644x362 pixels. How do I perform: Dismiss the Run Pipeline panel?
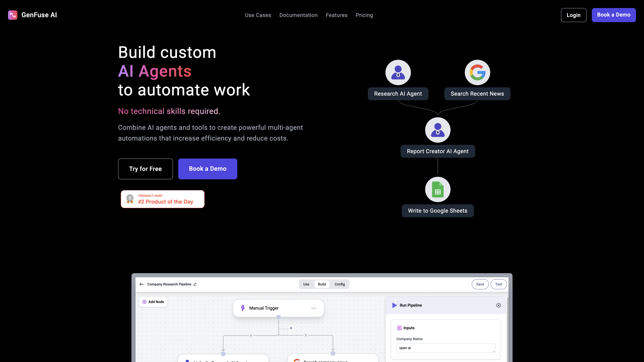click(x=498, y=305)
